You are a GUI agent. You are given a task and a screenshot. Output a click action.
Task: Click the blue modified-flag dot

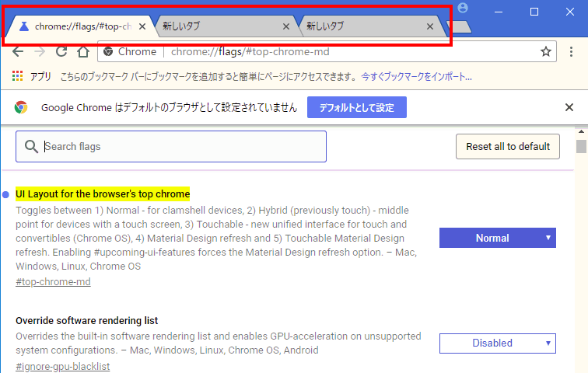(x=5, y=194)
